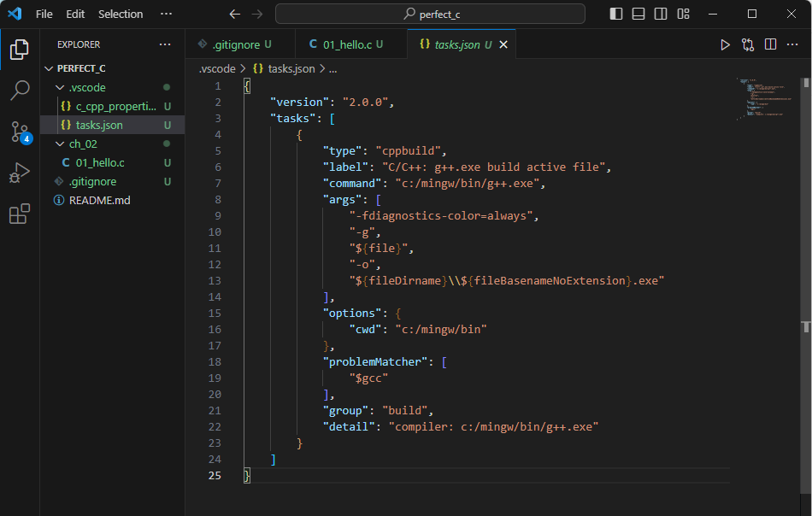
Task: Open the Search view in activity bar
Action: pos(20,90)
